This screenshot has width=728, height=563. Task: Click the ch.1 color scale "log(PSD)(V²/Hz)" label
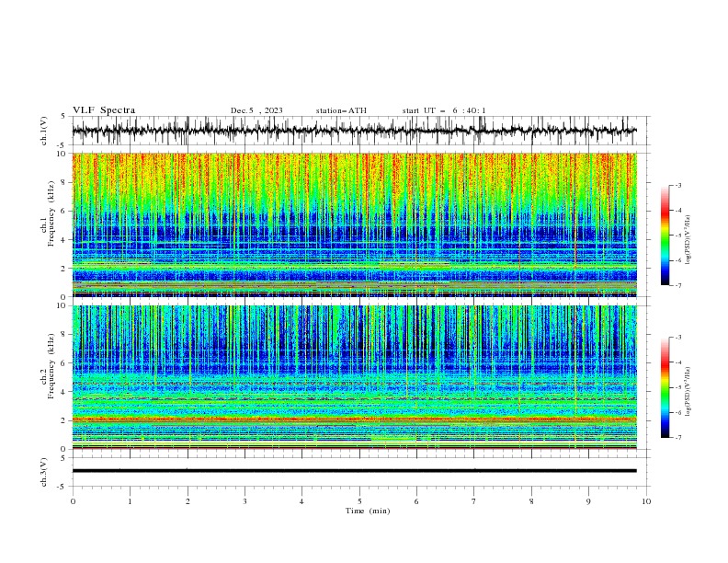click(688, 240)
